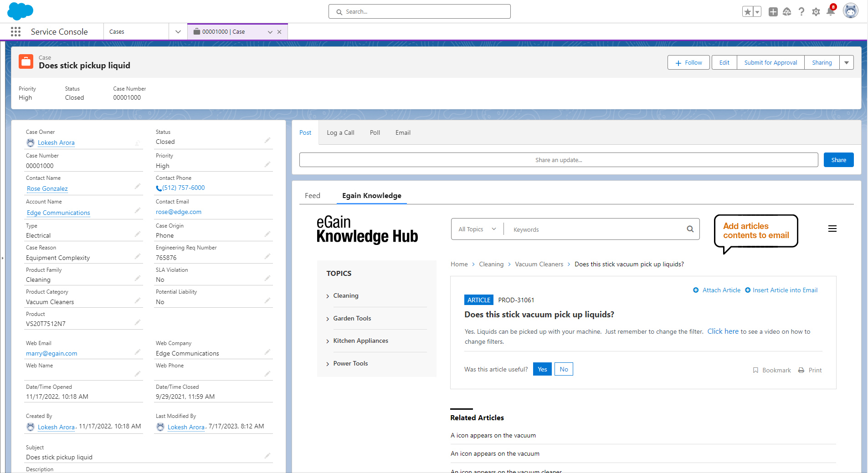The width and height of the screenshot is (868, 473).
Task: Mark the article useful by clicking Yes
Action: (542, 369)
